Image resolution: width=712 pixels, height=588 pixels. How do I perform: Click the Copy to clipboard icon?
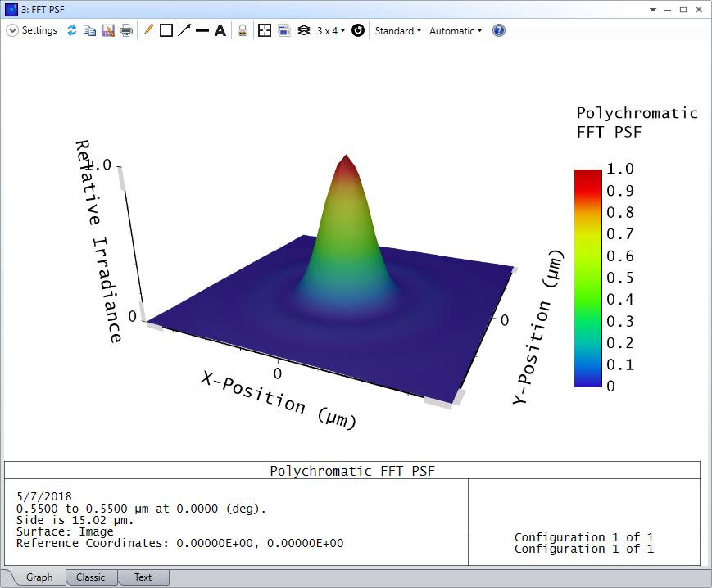pyautogui.click(x=90, y=30)
